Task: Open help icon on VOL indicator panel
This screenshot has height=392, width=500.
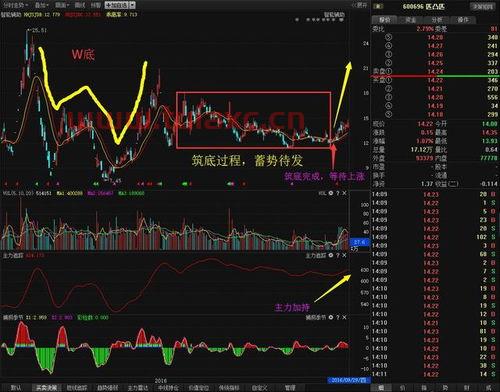Action: point(338,193)
